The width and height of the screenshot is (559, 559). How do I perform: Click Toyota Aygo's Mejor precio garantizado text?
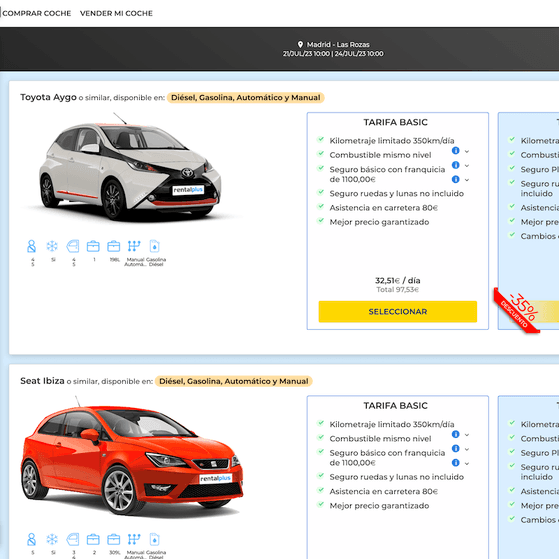point(379,222)
